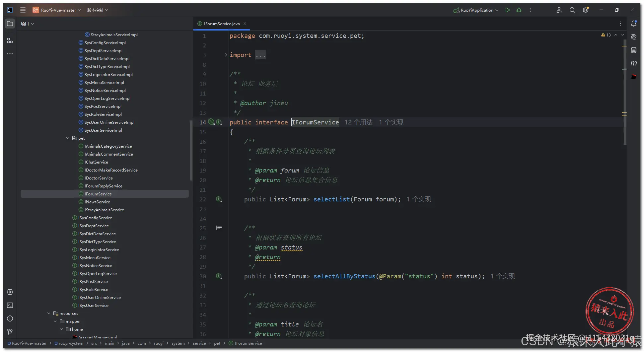Toggle rendered doc view icon at line 25
Screen dimensions: 644x352
click(219, 228)
